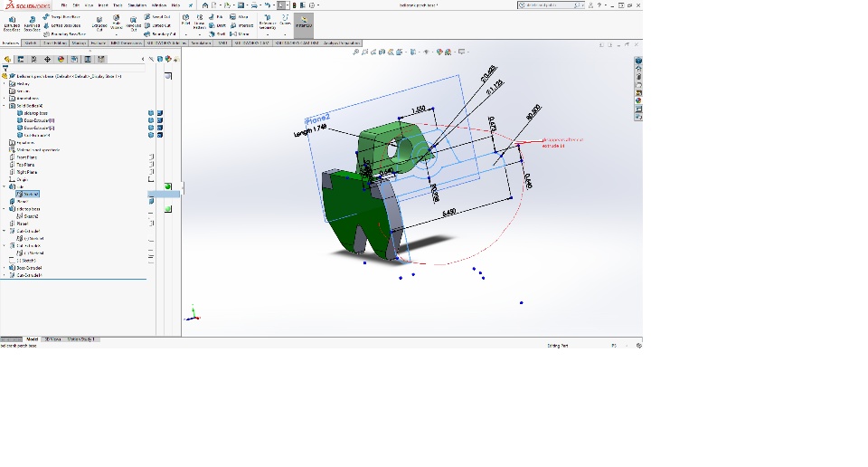Open Reference Geometry tool
The width and height of the screenshot is (868, 467).
268,22
